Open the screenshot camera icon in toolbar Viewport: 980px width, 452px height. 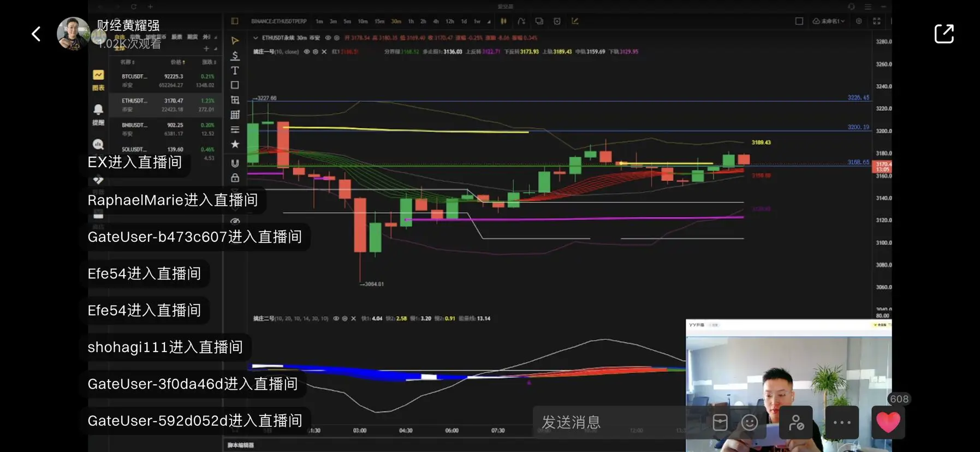(x=557, y=21)
